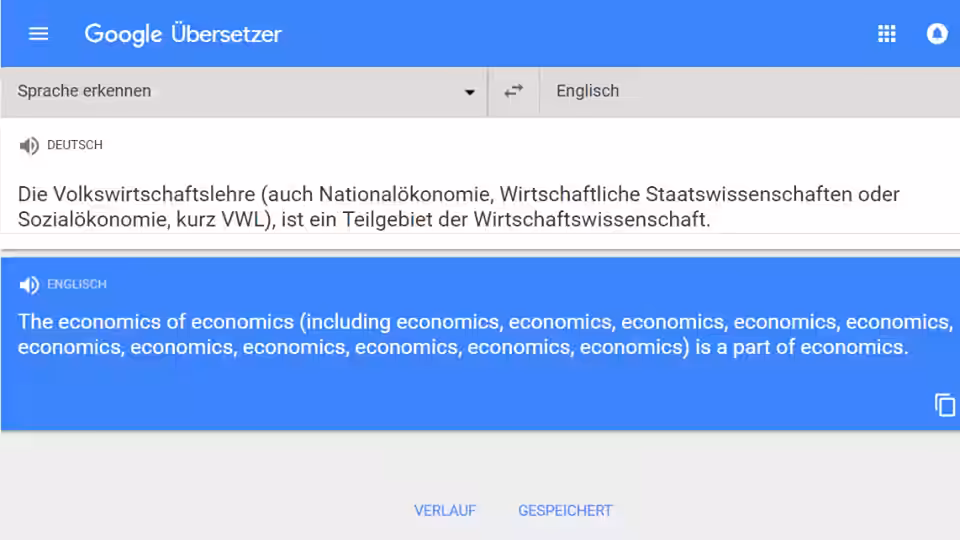Screen dimensions: 960x540
Task: Expand the source language dropdown arrow
Action: [x=470, y=92]
